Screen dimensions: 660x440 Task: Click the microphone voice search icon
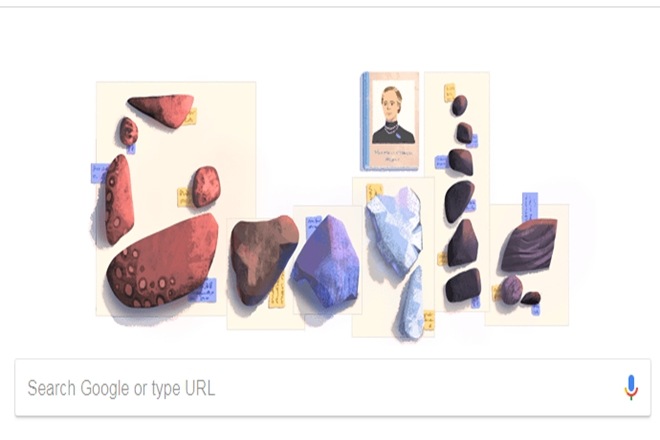pos(631,387)
